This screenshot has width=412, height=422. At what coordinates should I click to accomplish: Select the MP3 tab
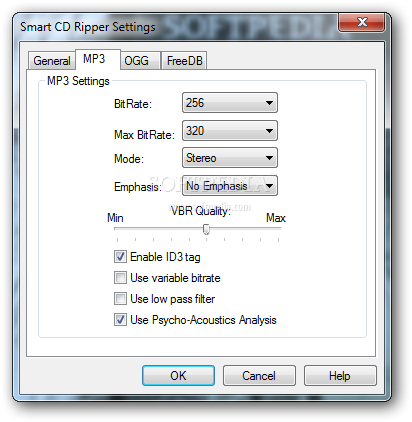(x=98, y=59)
